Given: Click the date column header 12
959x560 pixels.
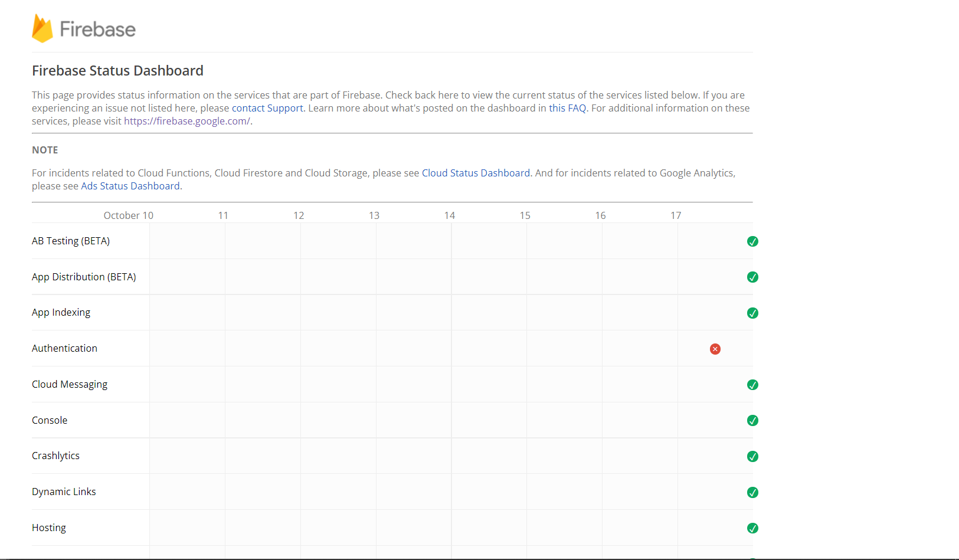Looking at the screenshot, I should click(x=299, y=215).
